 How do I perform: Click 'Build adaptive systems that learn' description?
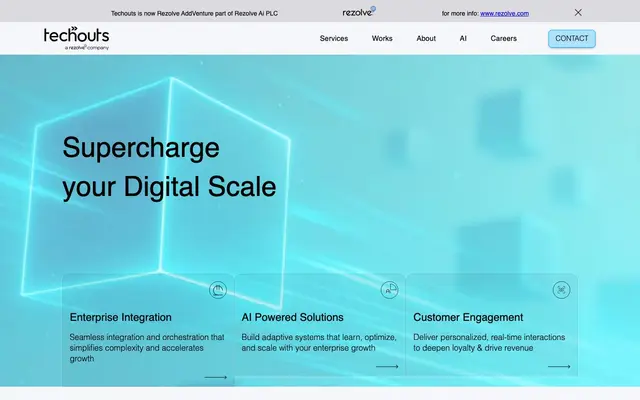[x=319, y=342]
